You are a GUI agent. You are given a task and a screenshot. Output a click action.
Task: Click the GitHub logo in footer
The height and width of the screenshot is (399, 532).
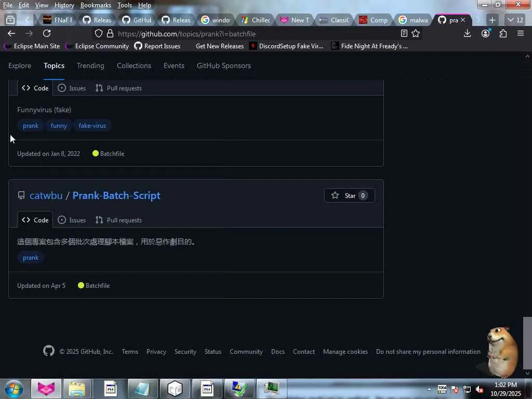49,351
